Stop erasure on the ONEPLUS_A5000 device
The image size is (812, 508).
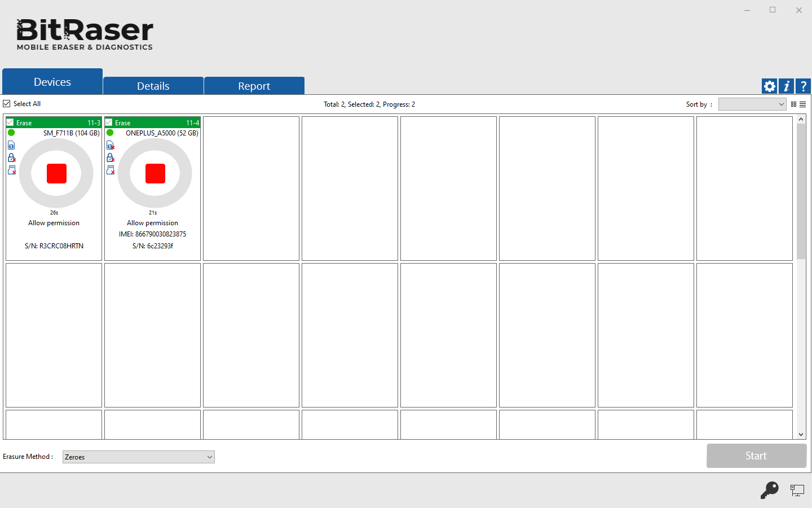point(155,173)
